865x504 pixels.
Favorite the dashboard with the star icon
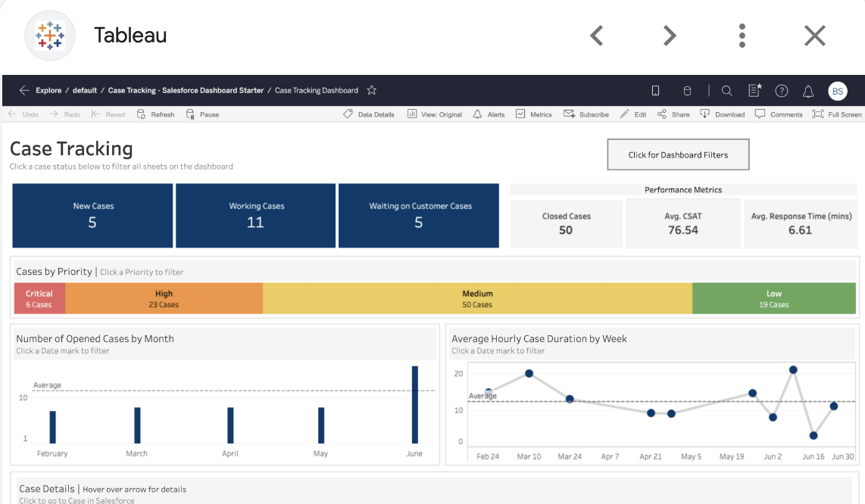point(372,91)
